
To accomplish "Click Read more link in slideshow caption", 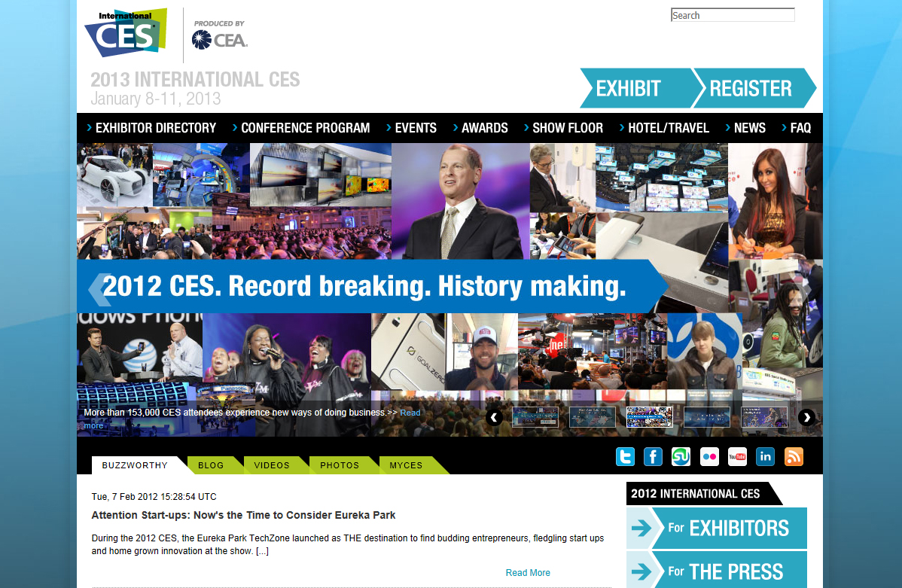I will pos(410,413).
